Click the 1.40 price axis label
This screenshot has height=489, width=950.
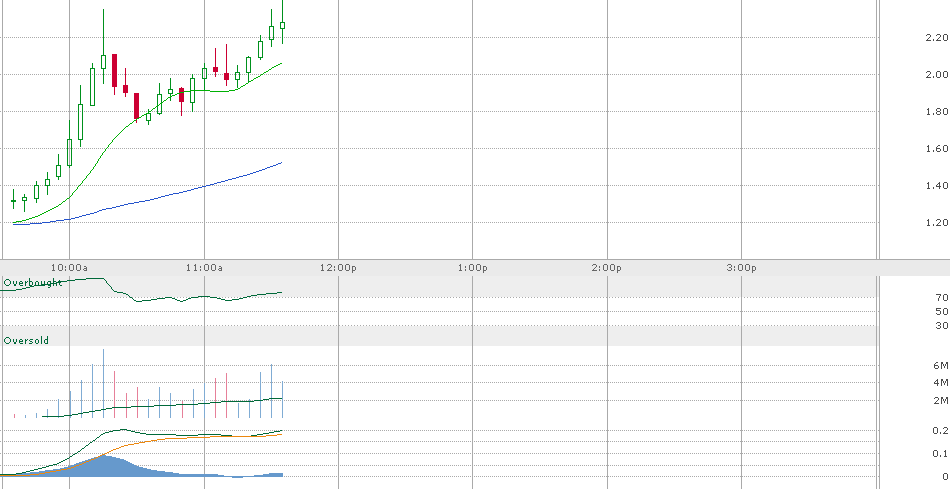pos(937,185)
